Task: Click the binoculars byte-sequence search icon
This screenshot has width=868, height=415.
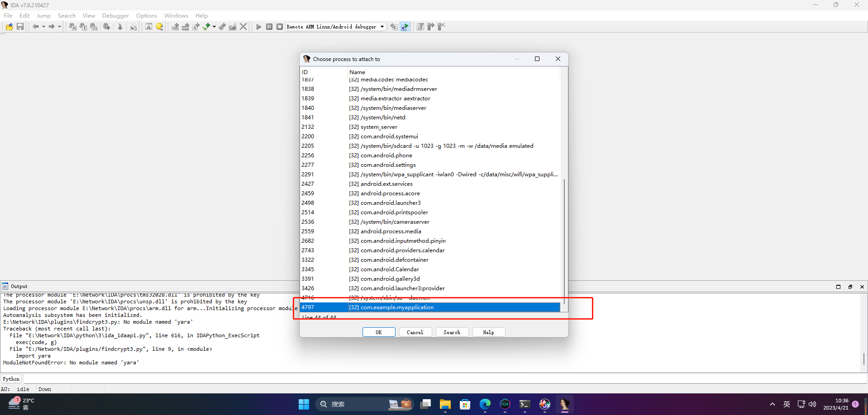Action: tap(94, 27)
